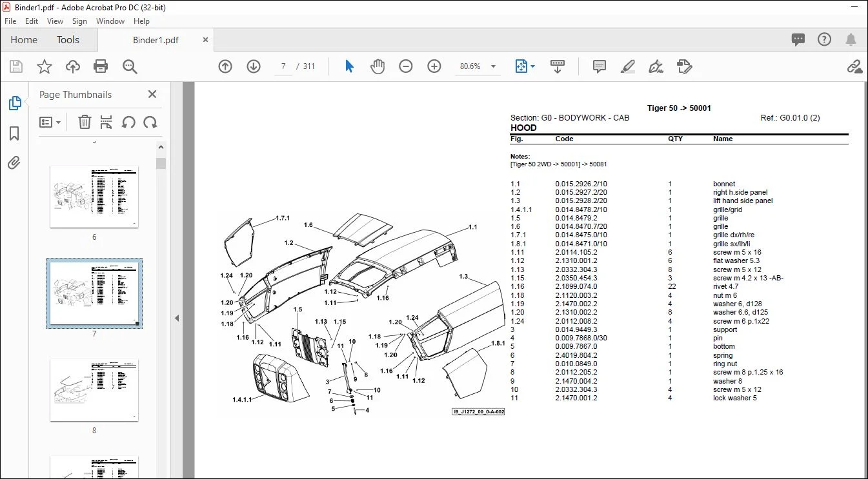
Task: Click the stamp tool icon
Action: (x=684, y=66)
